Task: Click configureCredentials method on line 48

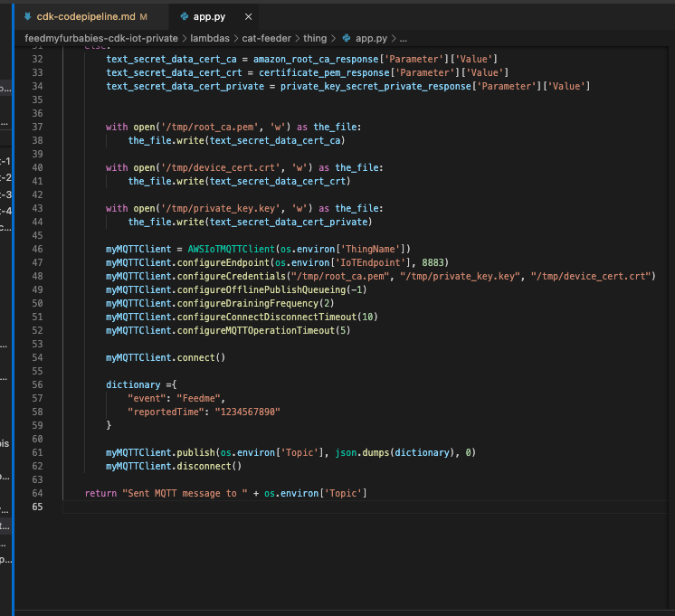Action: [x=231, y=277]
